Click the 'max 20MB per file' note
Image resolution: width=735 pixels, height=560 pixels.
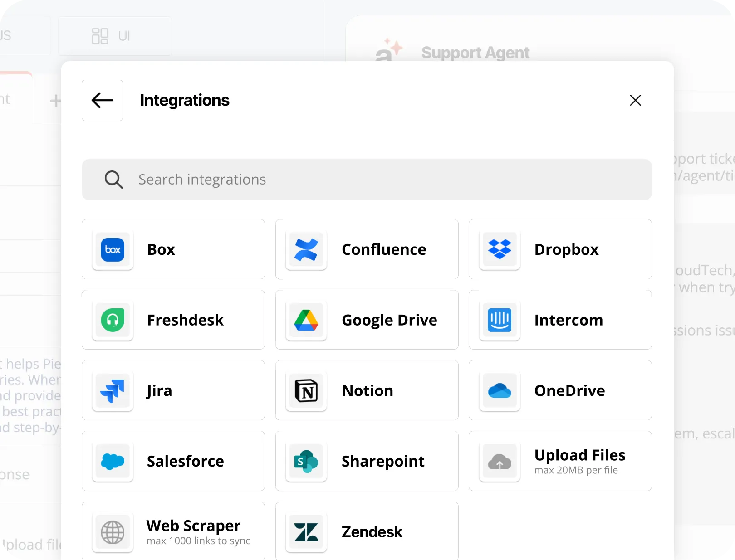(x=576, y=470)
